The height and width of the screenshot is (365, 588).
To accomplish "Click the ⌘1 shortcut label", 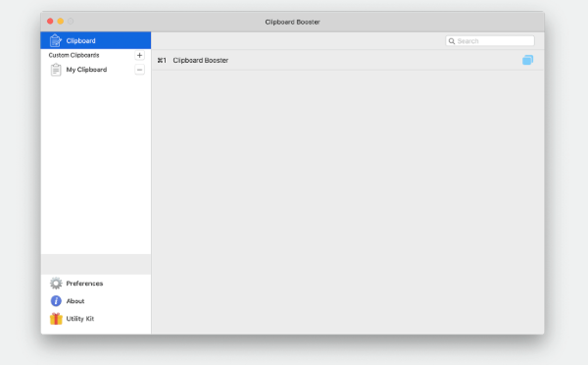I will pos(162,60).
